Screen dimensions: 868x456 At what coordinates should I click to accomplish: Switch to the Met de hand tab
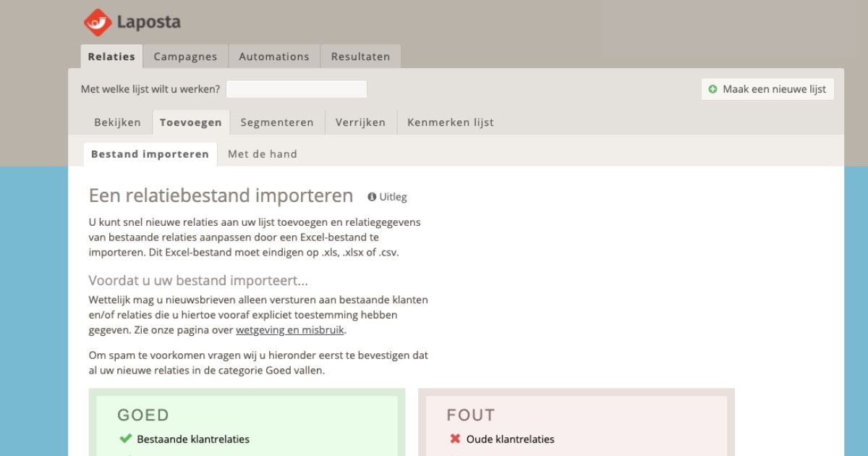click(262, 154)
